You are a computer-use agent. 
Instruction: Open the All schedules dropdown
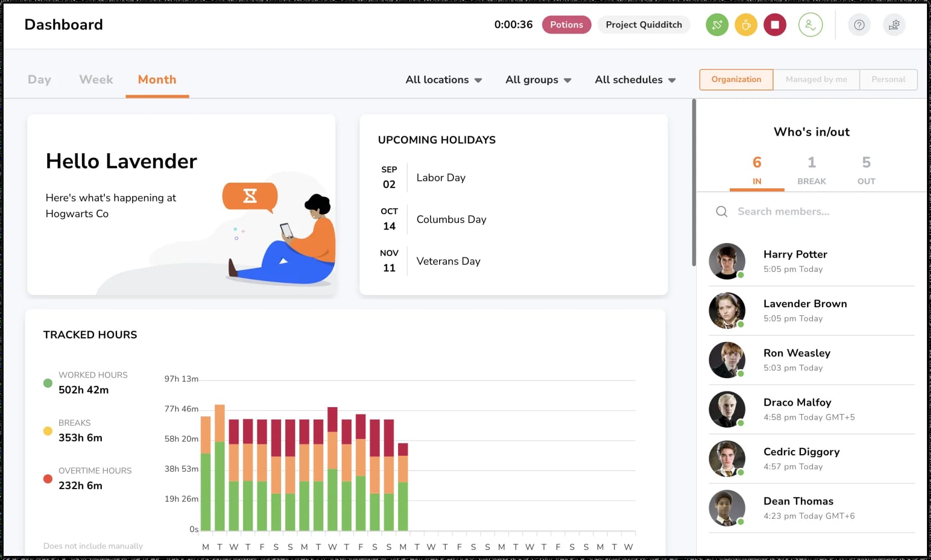pyautogui.click(x=635, y=79)
